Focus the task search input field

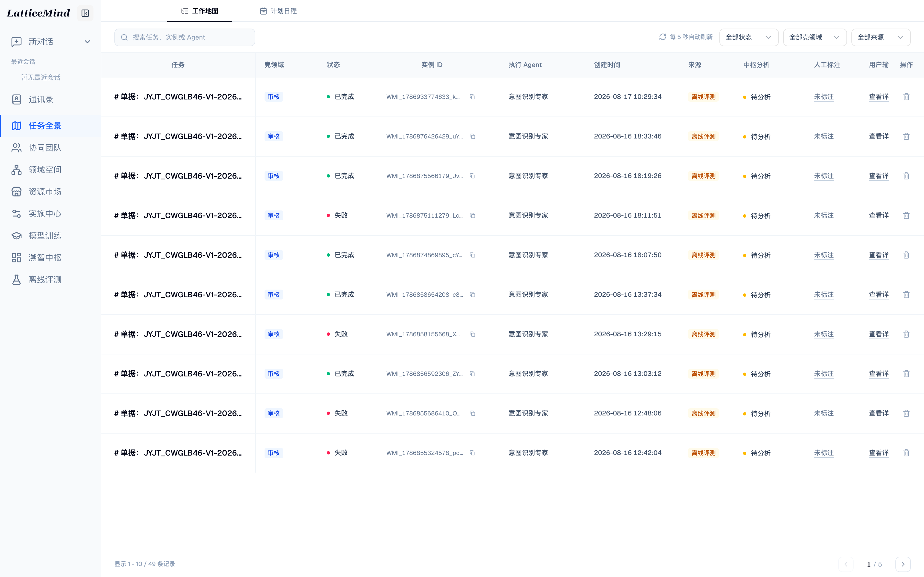click(x=185, y=37)
